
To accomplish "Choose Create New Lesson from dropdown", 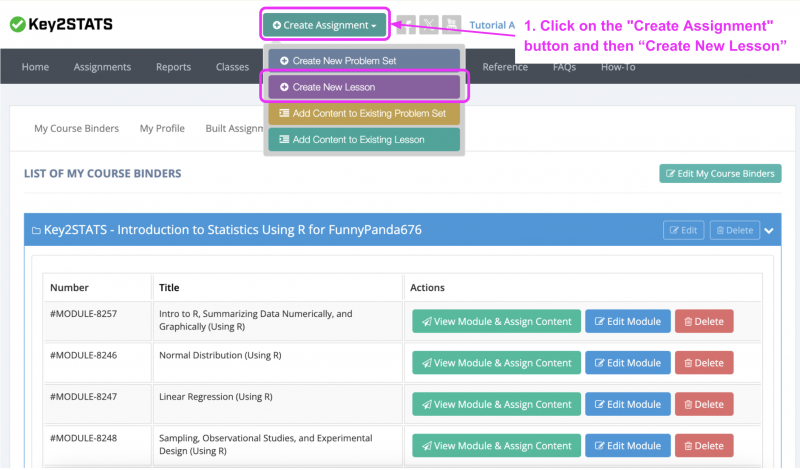I will (x=363, y=87).
